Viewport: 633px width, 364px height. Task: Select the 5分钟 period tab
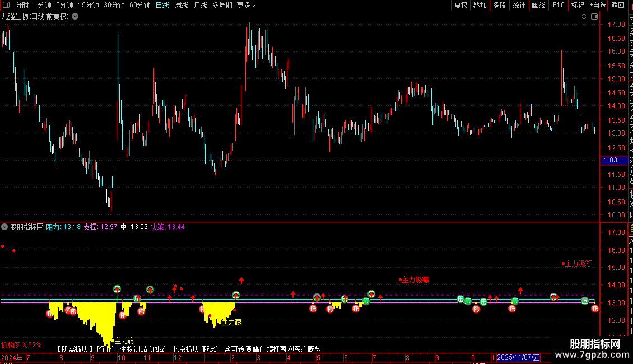(64, 5)
